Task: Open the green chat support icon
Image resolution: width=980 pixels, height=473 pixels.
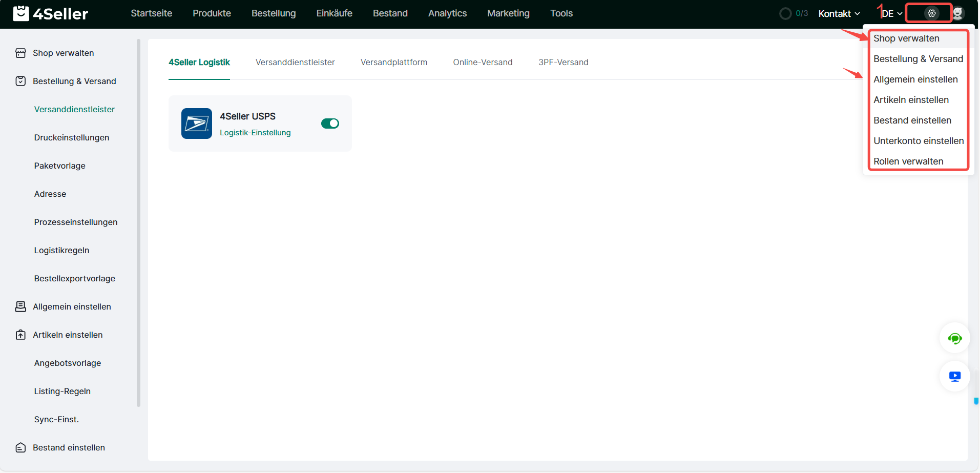Action: 954,338
